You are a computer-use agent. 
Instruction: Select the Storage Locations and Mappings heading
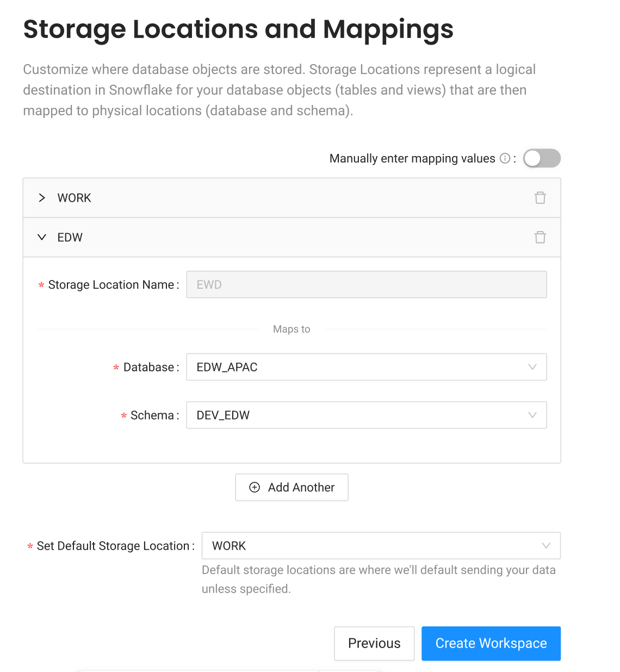pos(238,29)
